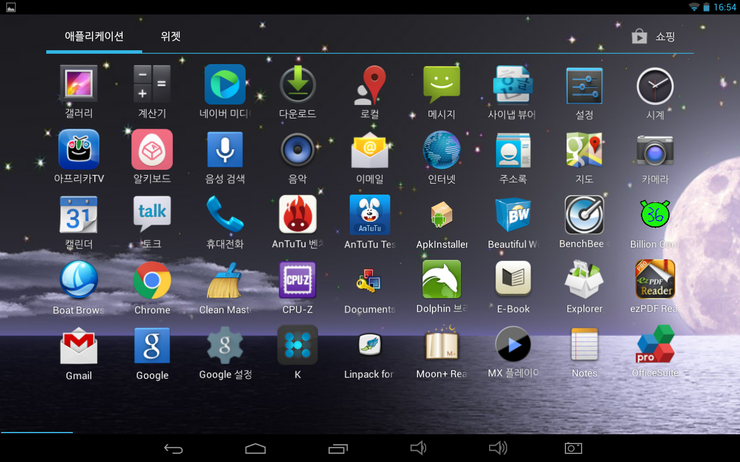Open the Billion Count app
The width and height of the screenshot is (740, 462).
click(655, 215)
